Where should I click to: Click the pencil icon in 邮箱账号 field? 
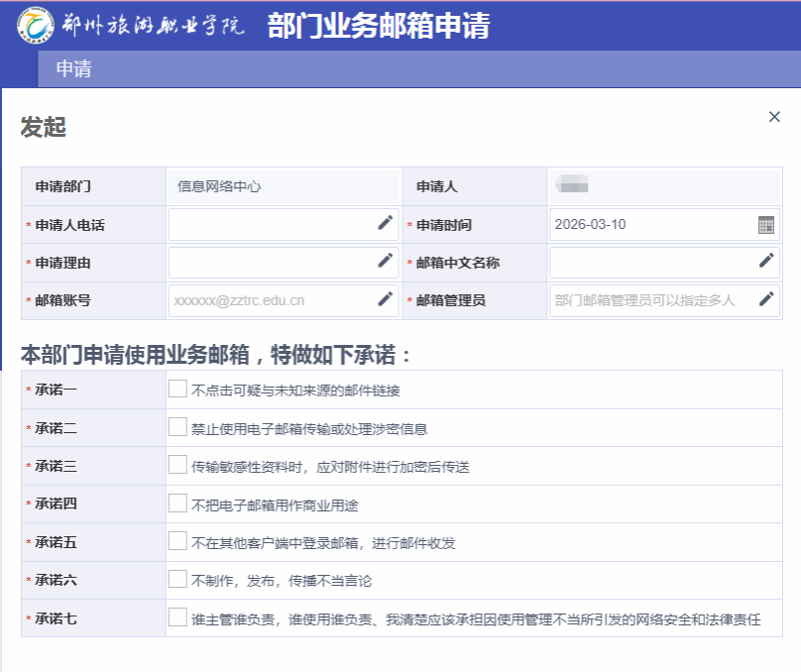(x=385, y=299)
